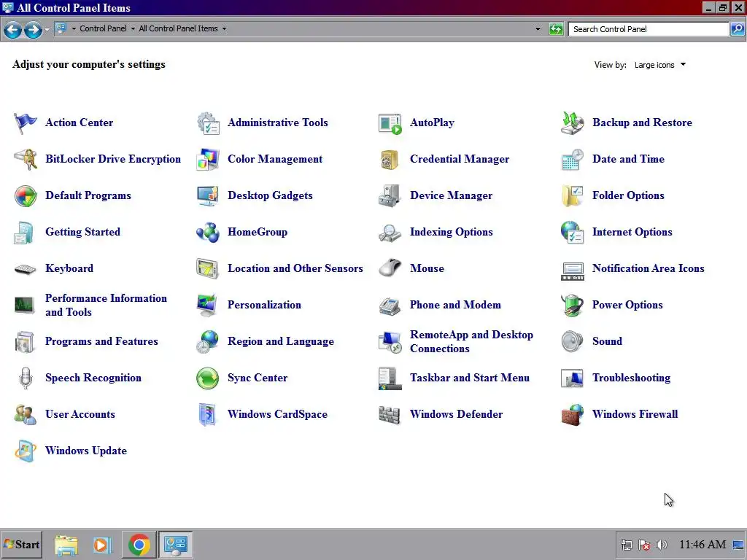Click the BitLocker Drive Encryption keys icon
The width and height of the screenshot is (747, 560).
(x=26, y=159)
